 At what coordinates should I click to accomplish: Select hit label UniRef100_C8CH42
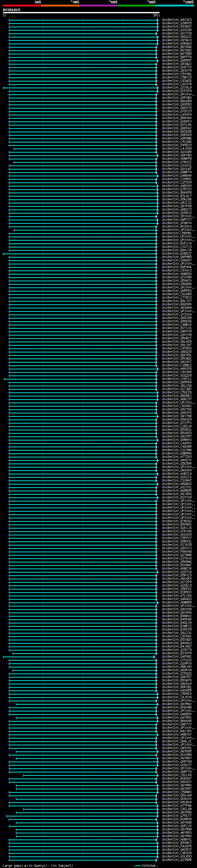(x=177, y=406)
